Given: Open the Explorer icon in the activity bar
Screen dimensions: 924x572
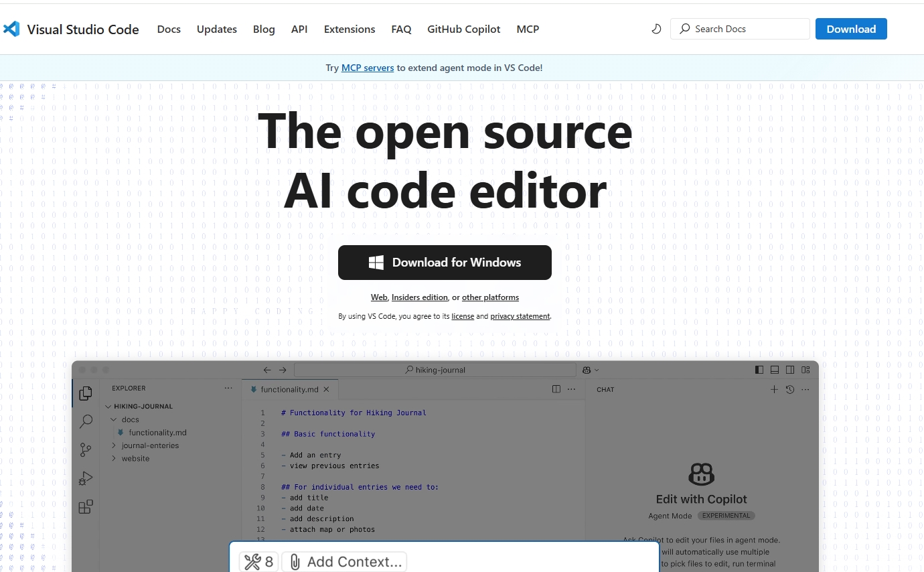Looking at the screenshot, I should pos(85,393).
